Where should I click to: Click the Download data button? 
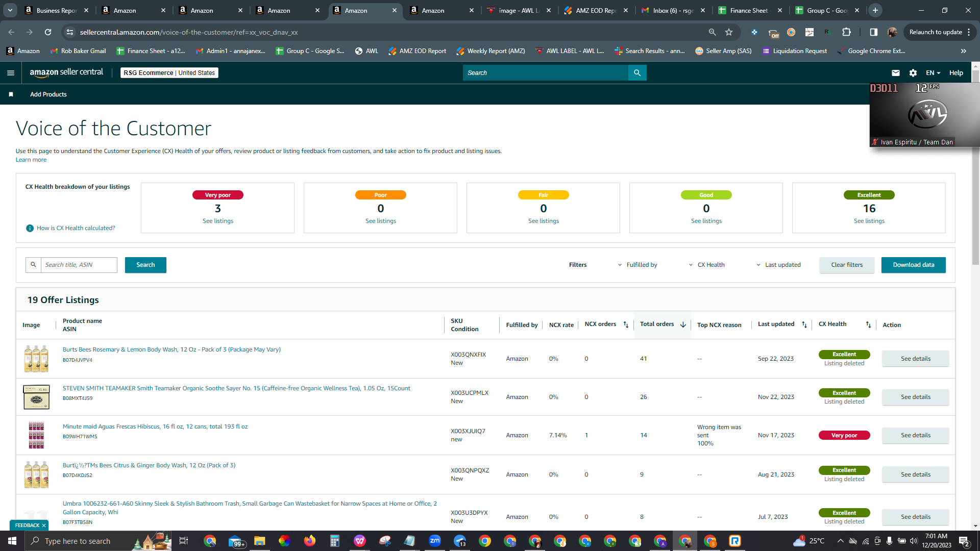(x=914, y=265)
